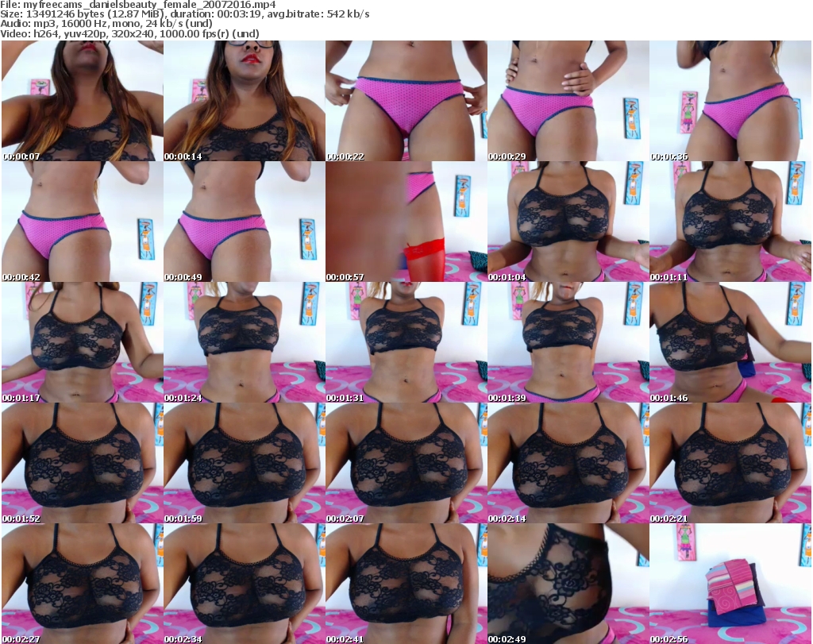Click the 'Audio: mp3, 16000 Hz' line
This screenshot has width=813, height=644.
pyautogui.click(x=106, y=24)
